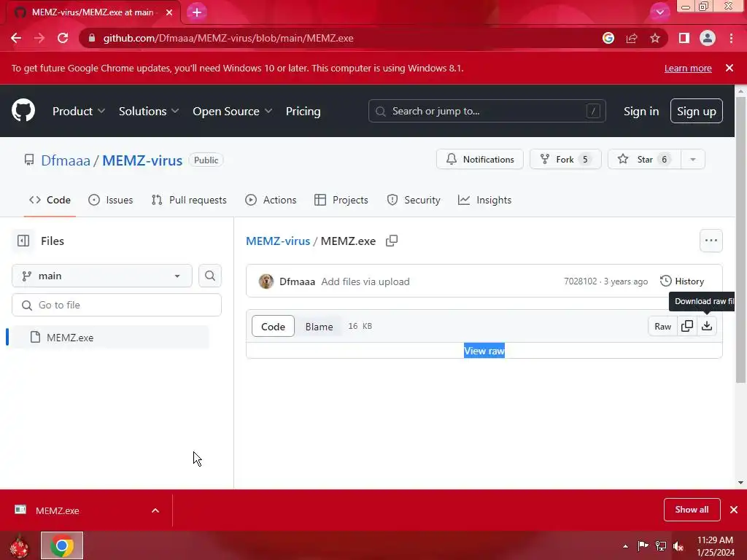Viewport: 747px width, 560px height.
Task: Expand the Product menu
Action: pos(79,111)
